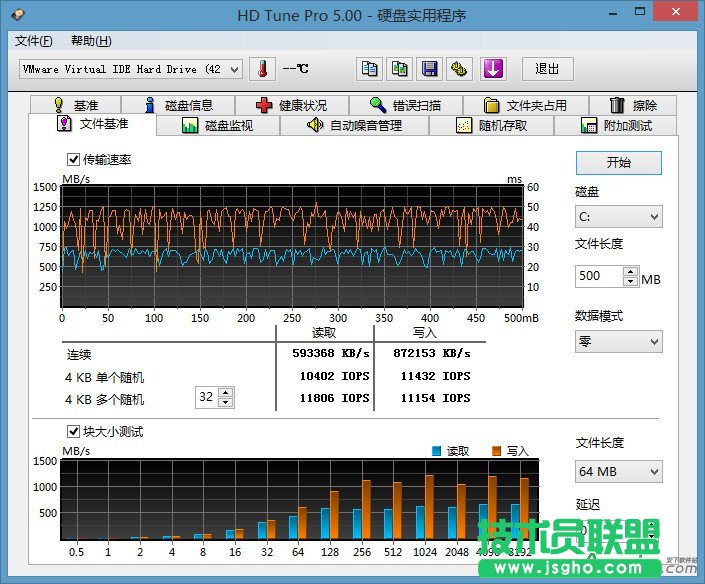Screen dimensions: 705x584
Task: Open the 随机存取 tab
Action: point(492,125)
